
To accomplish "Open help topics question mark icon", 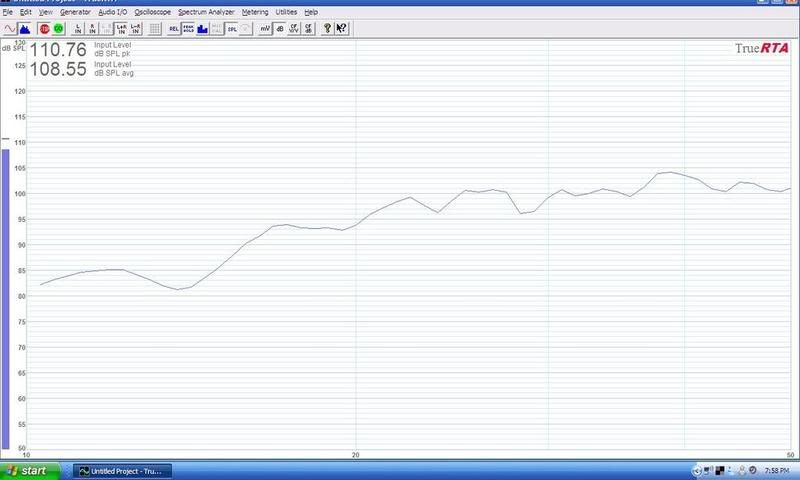I will [328, 29].
